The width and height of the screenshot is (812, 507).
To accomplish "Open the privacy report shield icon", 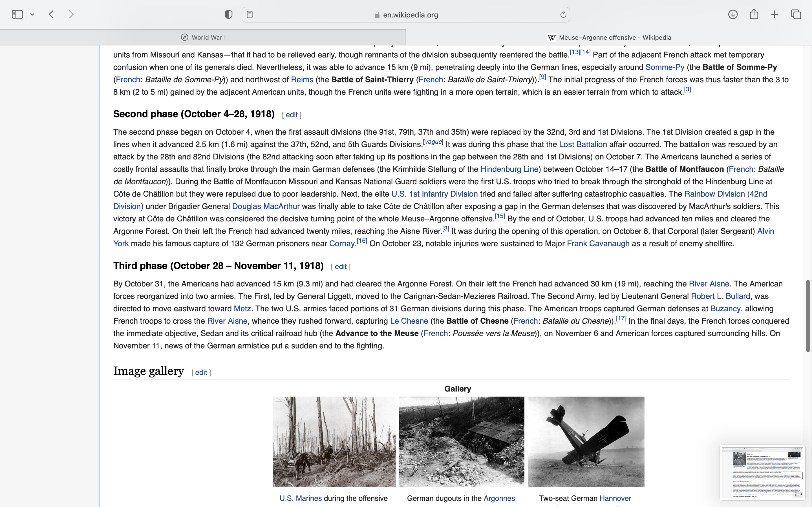I will tap(228, 14).
